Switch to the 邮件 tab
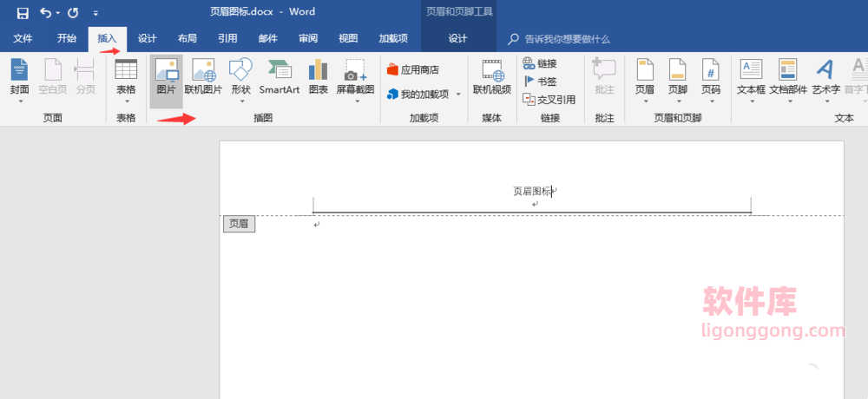Image resolution: width=868 pixels, height=399 pixels. pyautogui.click(x=268, y=39)
